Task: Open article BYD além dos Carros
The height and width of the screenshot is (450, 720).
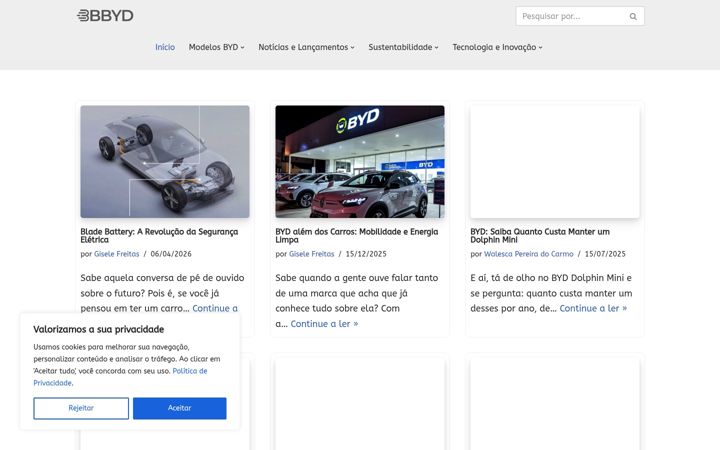Action: (357, 236)
